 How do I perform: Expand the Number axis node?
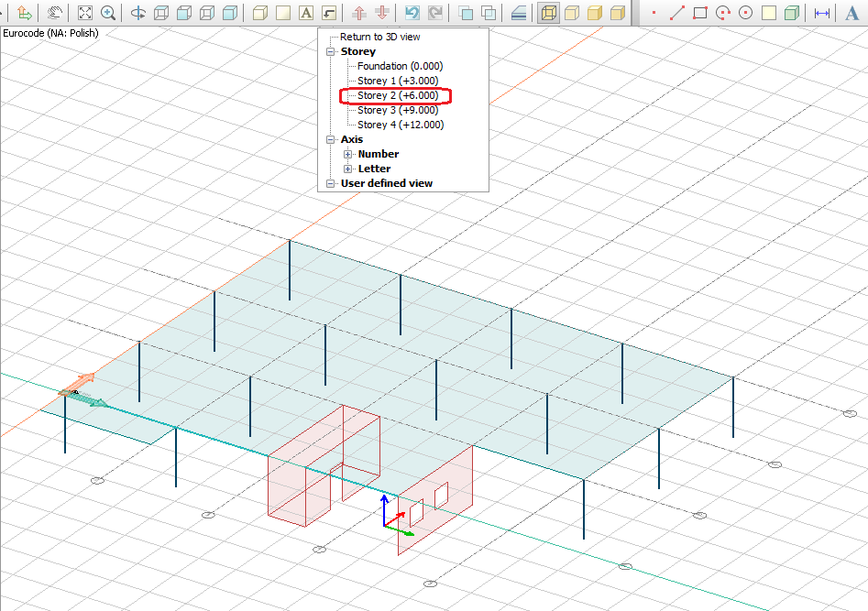tap(347, 154)
